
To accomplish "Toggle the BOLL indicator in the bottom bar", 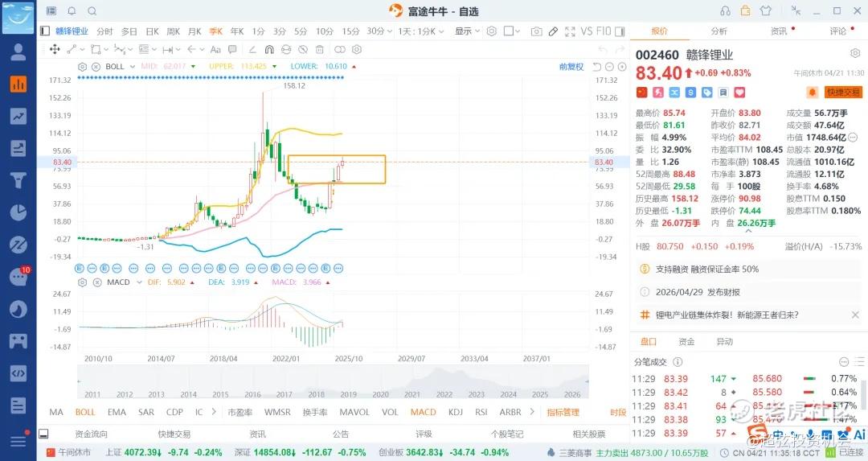I will point(85,412).
